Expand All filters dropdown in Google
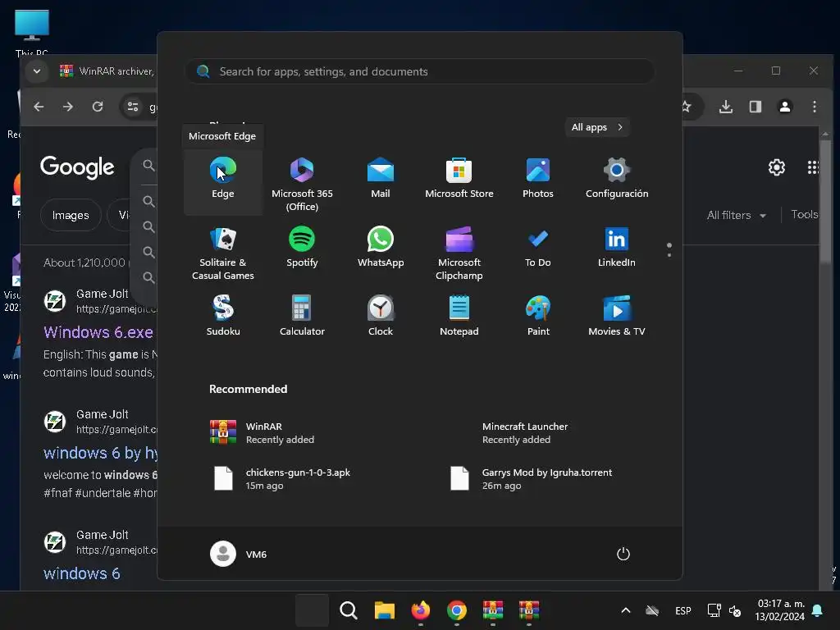Viewport: 840px width, 630px height. (737, 216)
